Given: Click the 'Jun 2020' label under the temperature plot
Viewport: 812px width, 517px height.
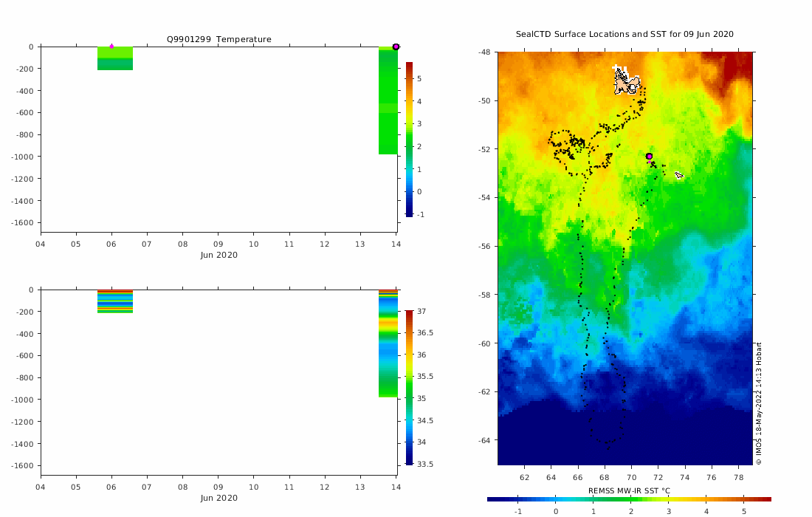Looking at the screenshot, I should [219, 255].
